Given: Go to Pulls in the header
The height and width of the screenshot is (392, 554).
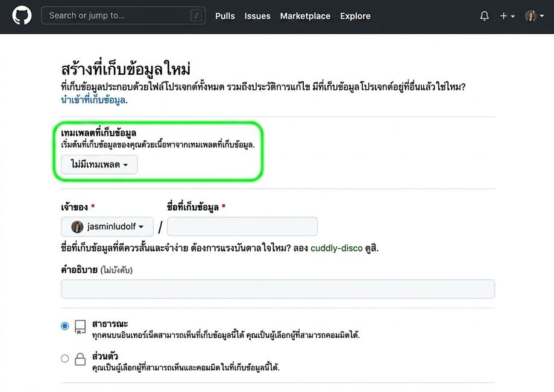Looking at the screenshot, I should 225,16.
